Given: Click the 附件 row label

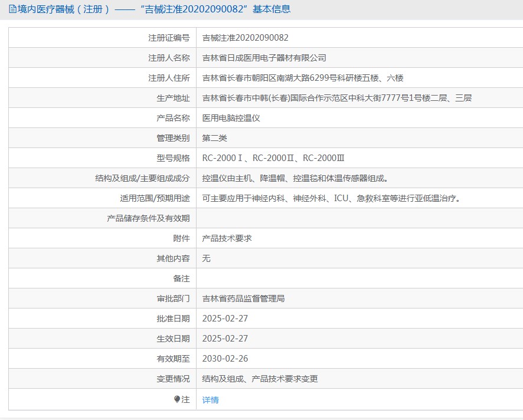Looking at the screenshot, I should coord(181,238).
